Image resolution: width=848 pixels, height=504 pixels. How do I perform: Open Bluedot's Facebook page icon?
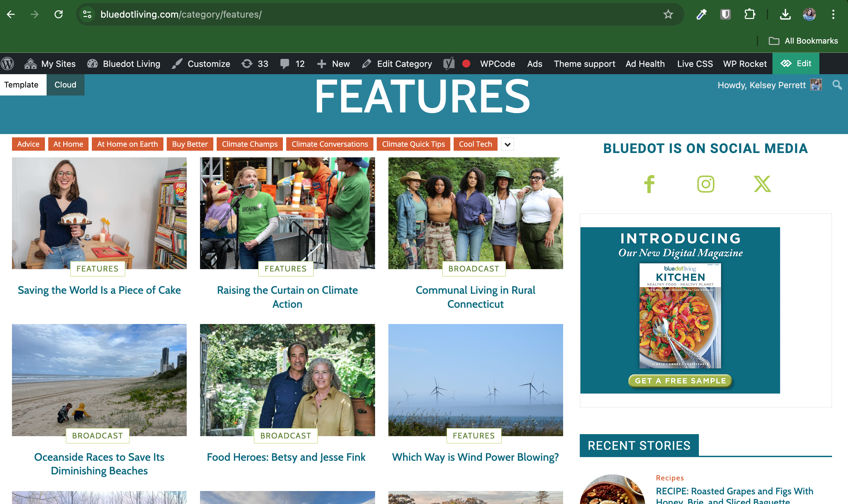(x=649, y=184)
